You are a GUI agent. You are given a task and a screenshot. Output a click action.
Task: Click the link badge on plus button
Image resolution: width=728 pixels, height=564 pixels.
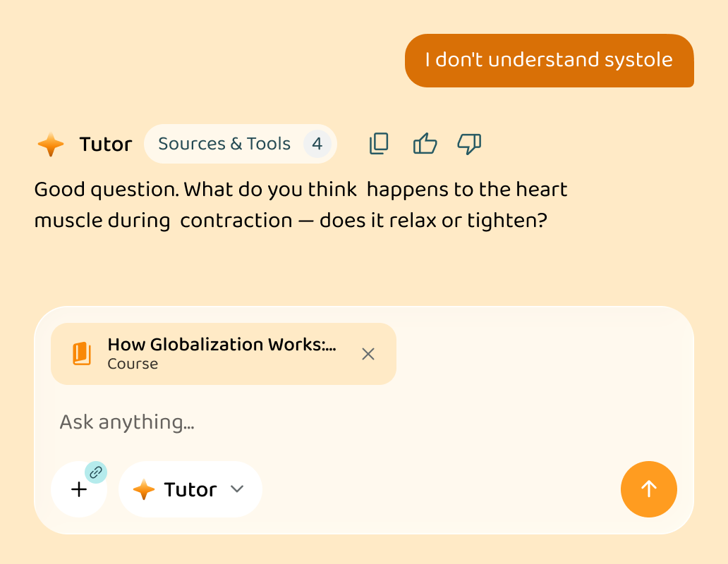[96, 472]
